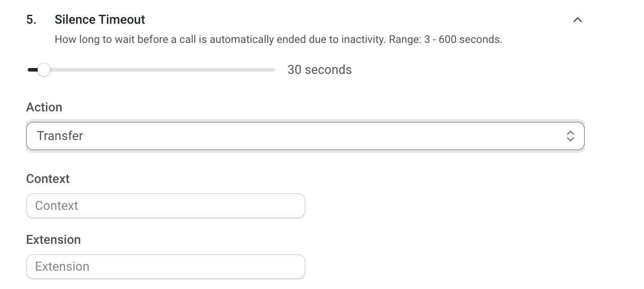Click the inactivity range description text
Viewport: 644px width, 289px height.
click(278, 39)
